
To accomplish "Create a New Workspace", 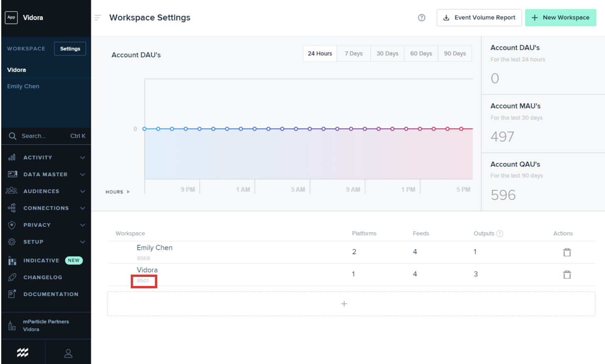I will coord(561,17).
